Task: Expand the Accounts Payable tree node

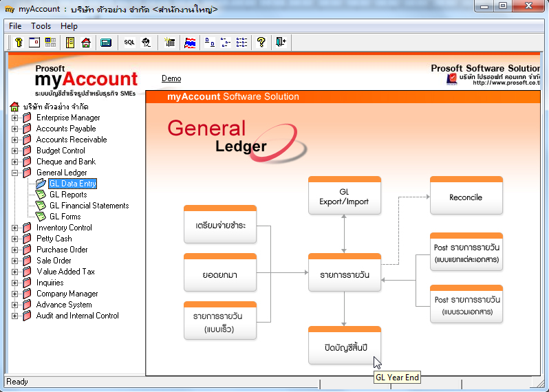Action: [x=14, y=129]
